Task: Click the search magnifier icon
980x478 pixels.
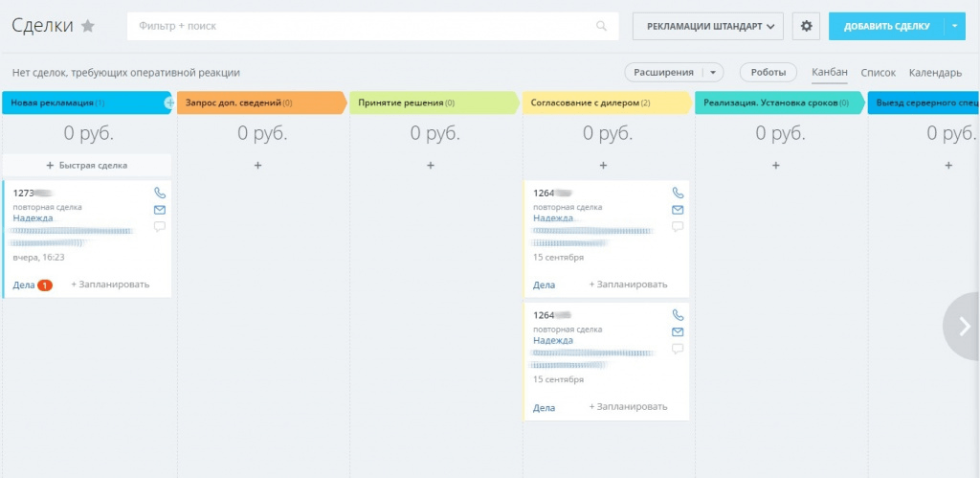Action: 601,27
